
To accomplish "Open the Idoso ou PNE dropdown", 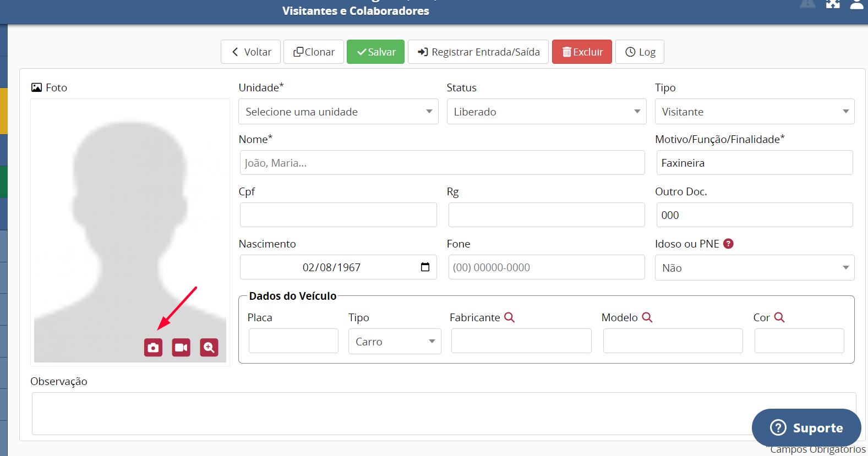I will click(x=754, y=268).
